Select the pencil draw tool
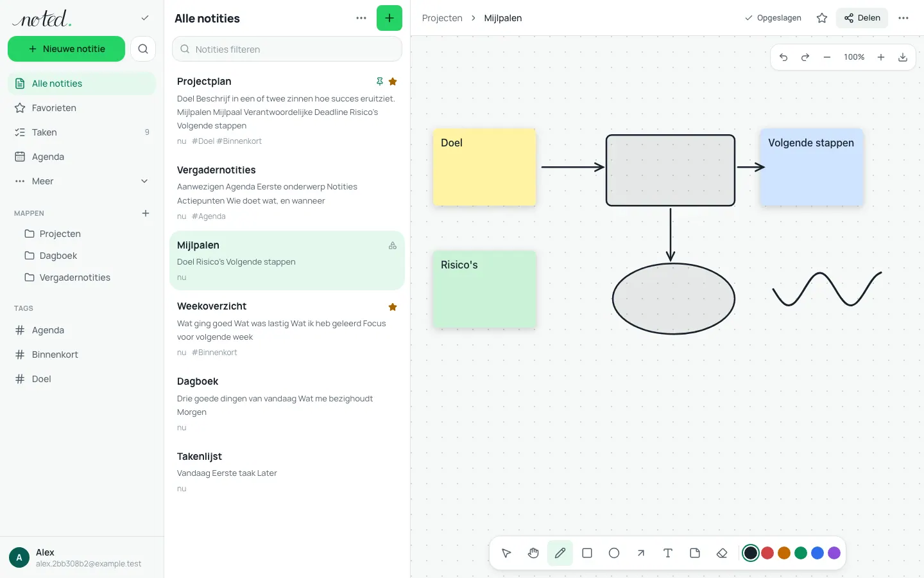This screenshot has height=578, width=924. pyautogui.click(x=560, y=553)
